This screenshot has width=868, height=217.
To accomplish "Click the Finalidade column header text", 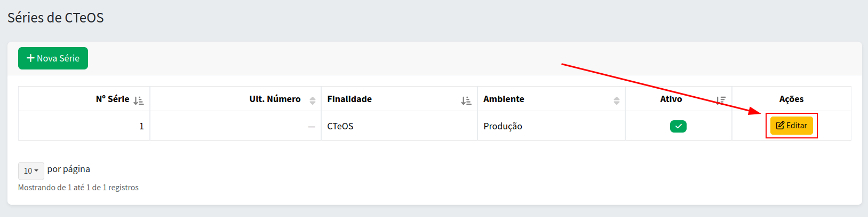I will pos(349,99).
